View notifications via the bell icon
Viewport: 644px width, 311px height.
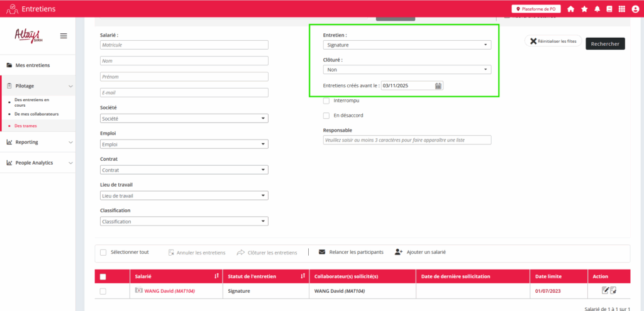[x=597, y=9]
